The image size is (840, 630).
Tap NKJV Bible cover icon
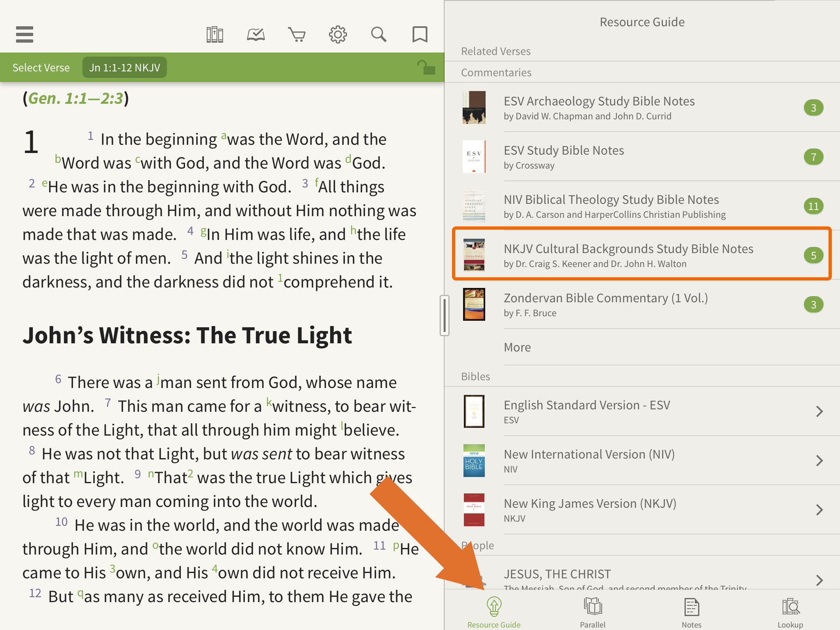[474, 510]
